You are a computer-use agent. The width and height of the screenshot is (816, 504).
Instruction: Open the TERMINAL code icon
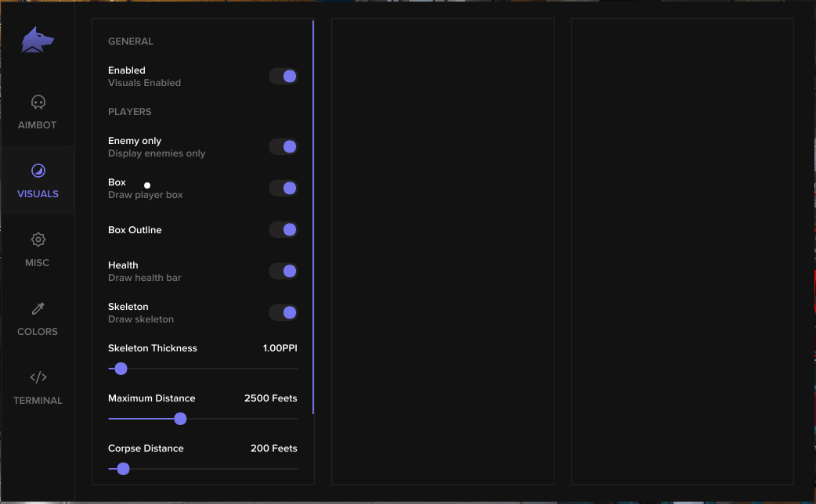click(x=38, y=376)
